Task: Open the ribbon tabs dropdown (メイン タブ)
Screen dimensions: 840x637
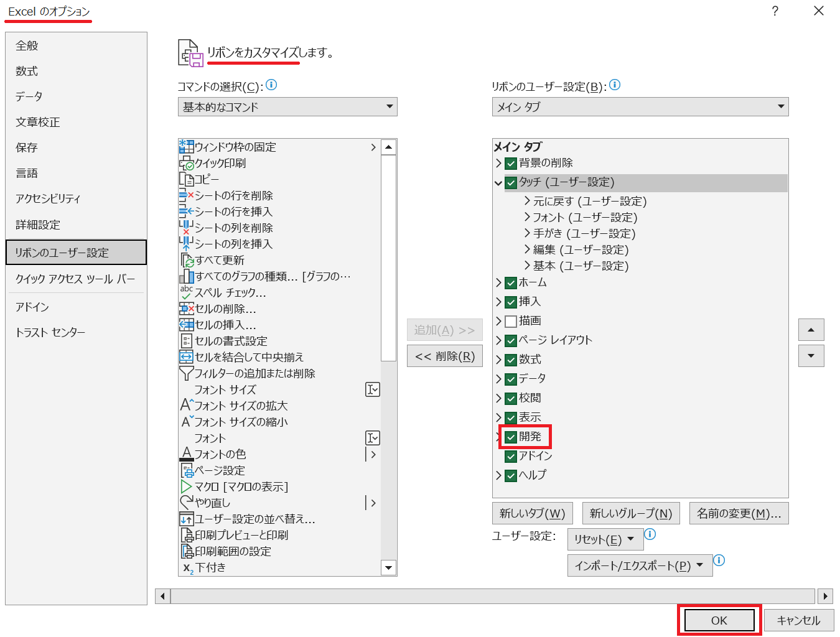Action: click(640, 107)
